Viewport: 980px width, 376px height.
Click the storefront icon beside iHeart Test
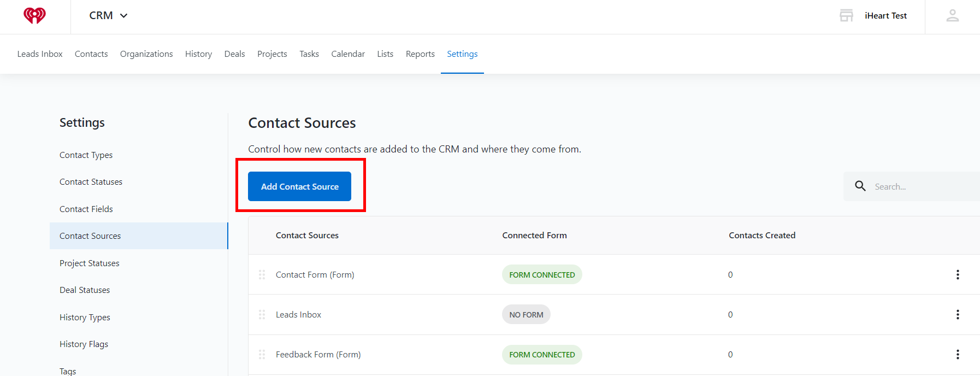click(846, 15)
